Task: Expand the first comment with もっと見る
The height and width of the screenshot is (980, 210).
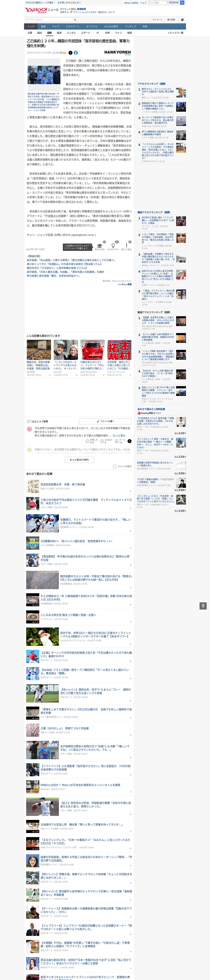Action: 119,436
